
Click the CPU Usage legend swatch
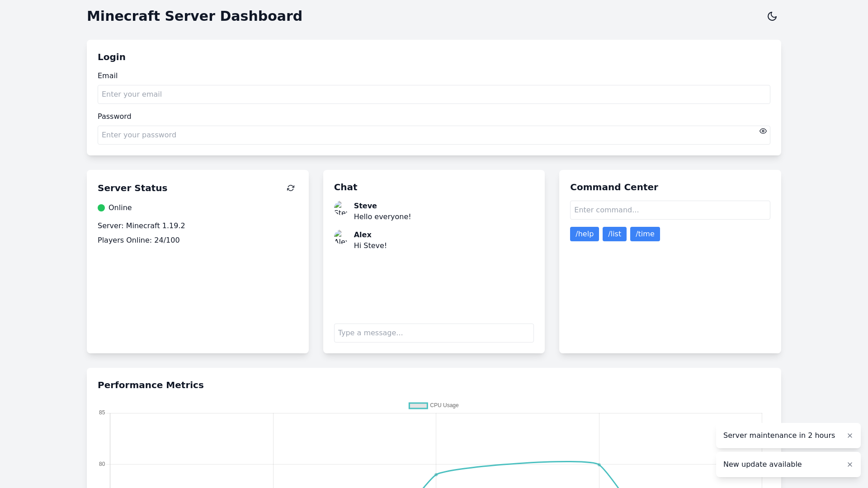418,405
